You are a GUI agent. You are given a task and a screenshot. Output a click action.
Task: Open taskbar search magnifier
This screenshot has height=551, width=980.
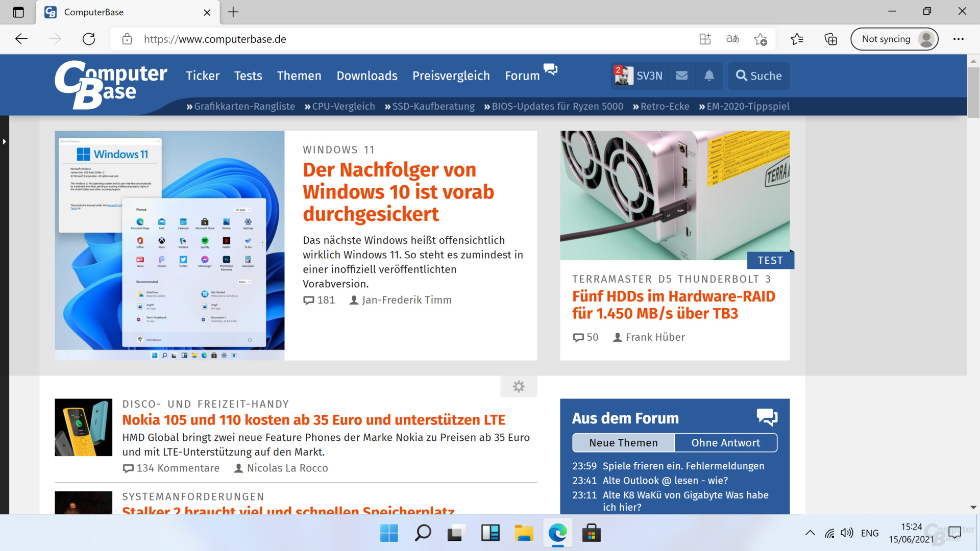tap(423, 533)
